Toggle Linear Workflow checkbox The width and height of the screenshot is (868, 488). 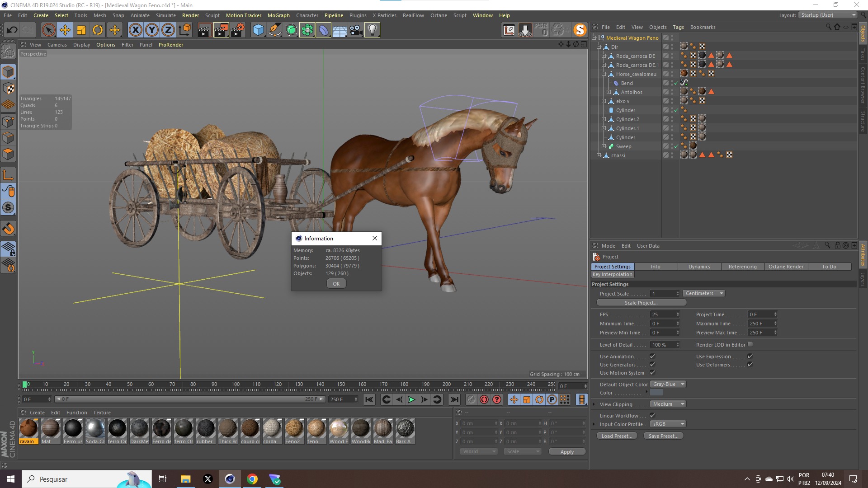click(x=652, y=416)
